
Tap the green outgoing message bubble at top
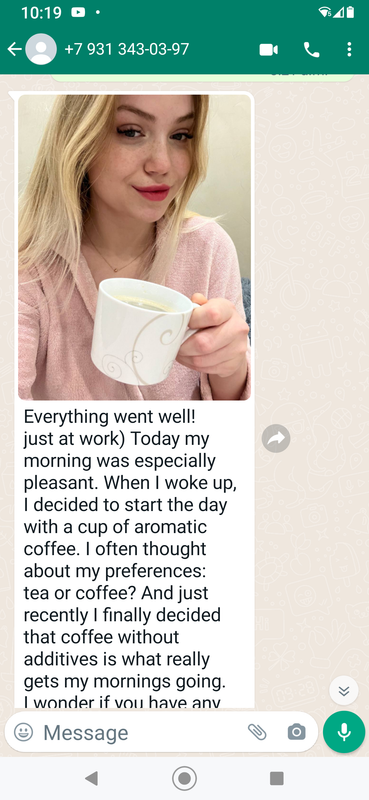click(202, 78)
